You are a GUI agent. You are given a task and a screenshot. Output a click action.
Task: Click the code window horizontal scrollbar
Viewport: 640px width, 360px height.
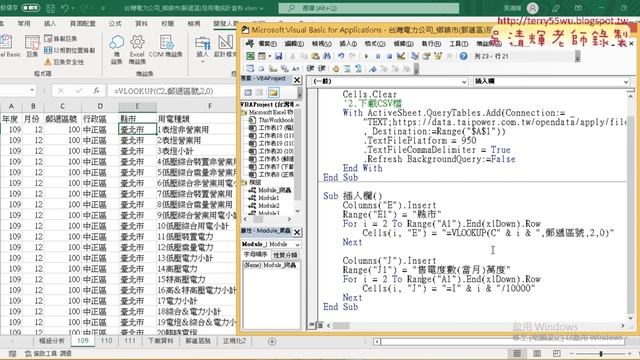(x=476, y=325)
